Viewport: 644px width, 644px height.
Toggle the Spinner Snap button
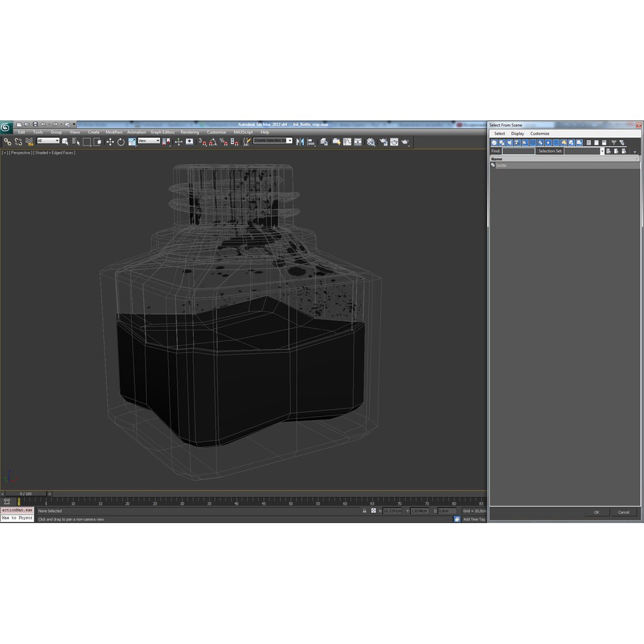(x=234, y=142)
